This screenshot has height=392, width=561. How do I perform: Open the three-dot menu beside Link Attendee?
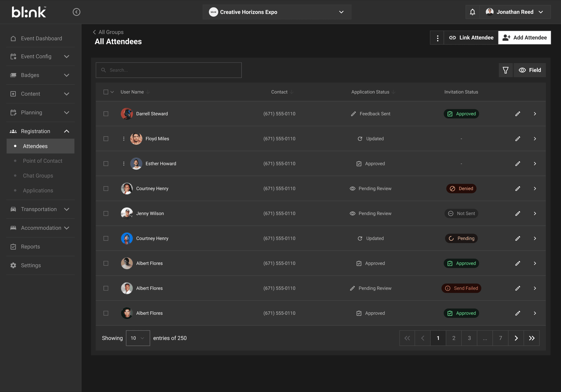point(437,38)
